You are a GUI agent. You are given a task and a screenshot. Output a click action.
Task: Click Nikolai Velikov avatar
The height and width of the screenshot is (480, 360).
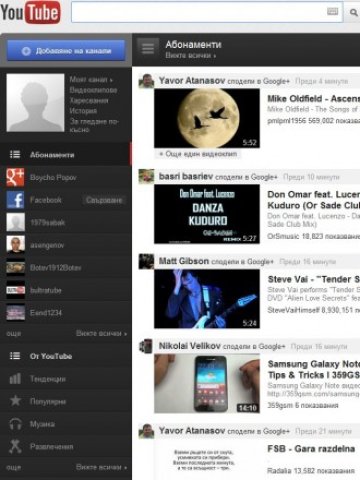[x=146, y=346]
